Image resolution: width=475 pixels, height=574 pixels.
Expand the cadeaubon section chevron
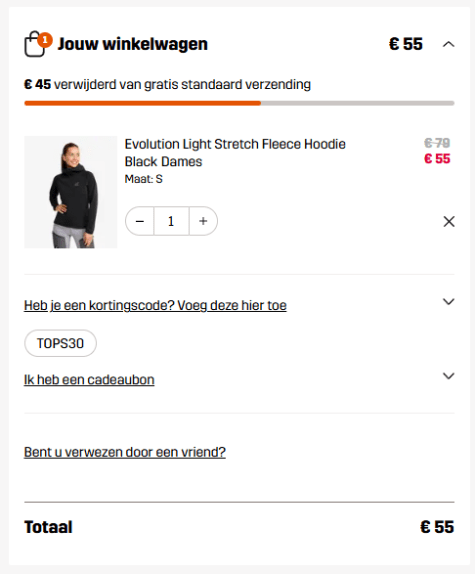coord(448,376)
